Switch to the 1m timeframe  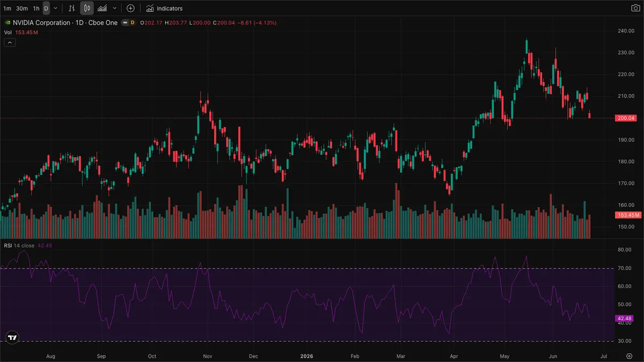coord(7,9)
